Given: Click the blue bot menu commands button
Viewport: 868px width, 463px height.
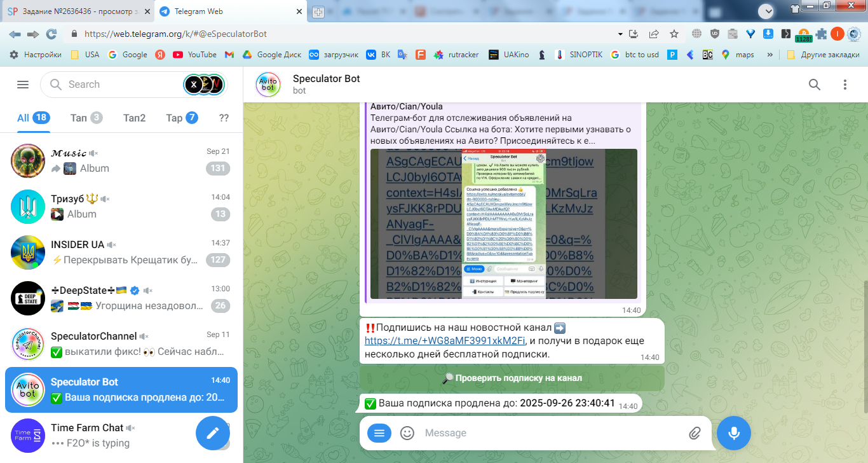Looking at the screenshot, I should (x=379, y=433).
